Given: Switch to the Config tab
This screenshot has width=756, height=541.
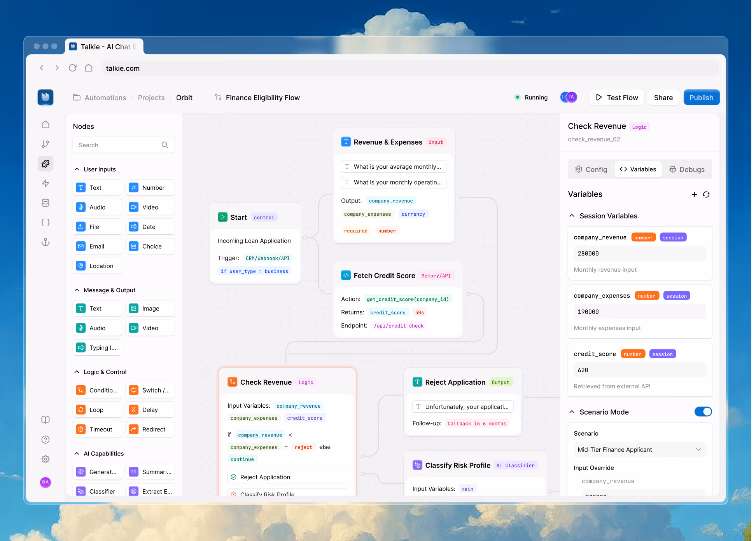Looking at the screenshot, I should click(x=591, y=169).
